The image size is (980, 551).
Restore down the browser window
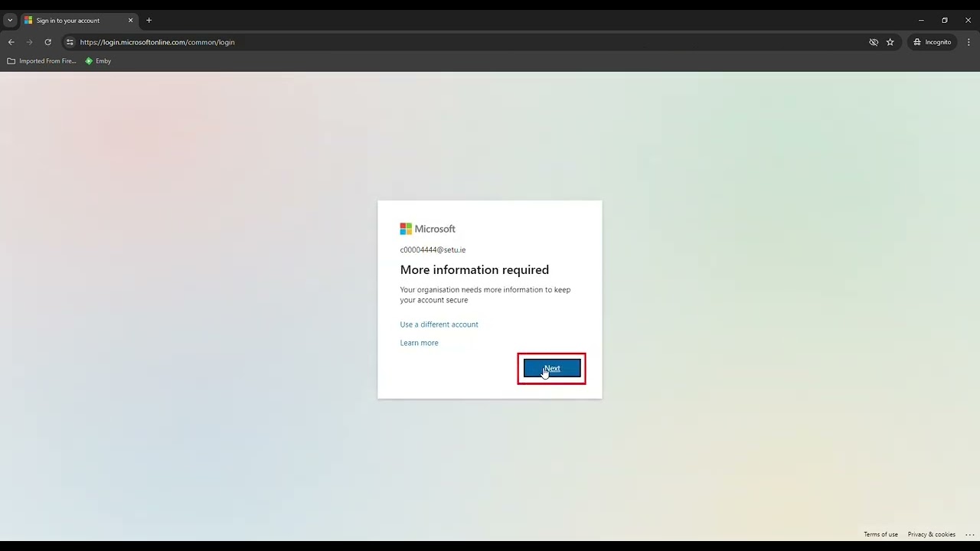[x=945, y=21]
